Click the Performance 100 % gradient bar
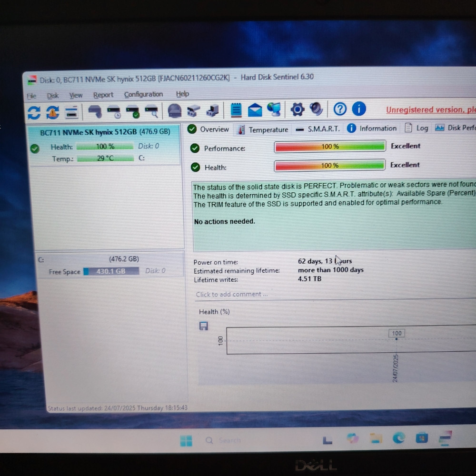Image resolution: width=476 pixels, height=476 pixels. tap(330, 147)
